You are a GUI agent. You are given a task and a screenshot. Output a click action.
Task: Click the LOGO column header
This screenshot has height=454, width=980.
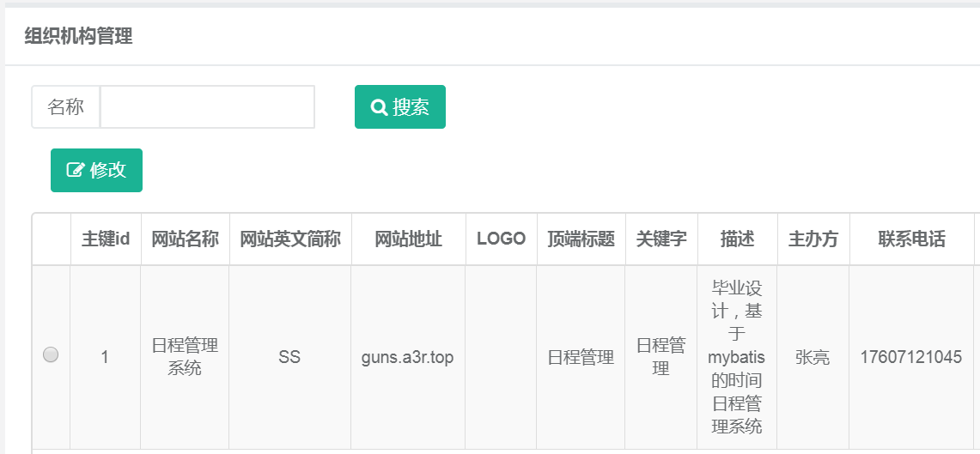click(501, 239)
